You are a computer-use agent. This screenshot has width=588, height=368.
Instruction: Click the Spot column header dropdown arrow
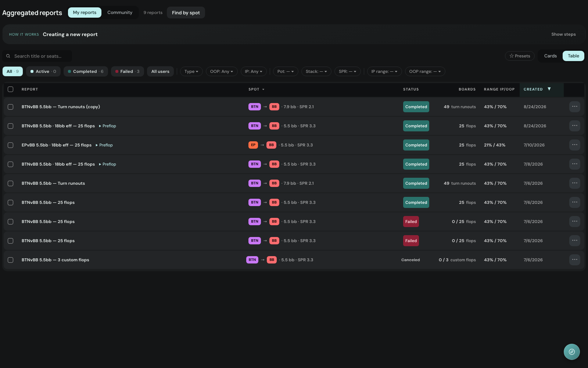pyautogui.click(x=263, y=89)
